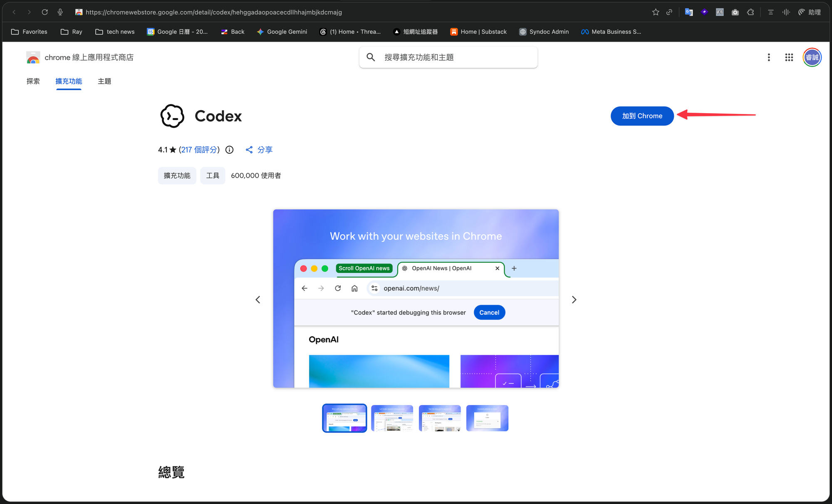Image resolution: width=832 pixels, height=504 pixels.
Task: Go back with the browser back arrow
Action: (14, 12)
